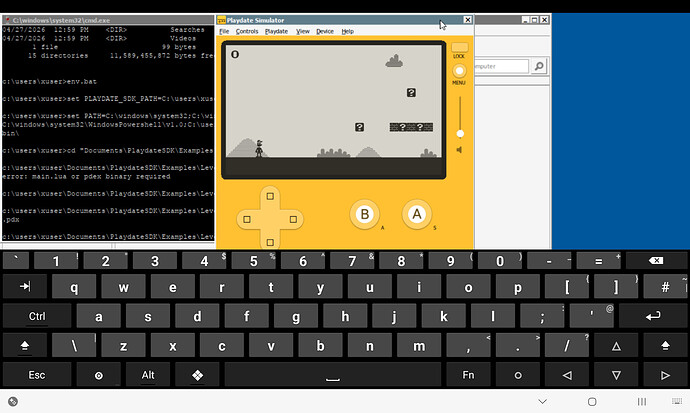Viewport: 690px width, 413px height.
Task: Tap the D-pad left arrow
Action: 247,219
